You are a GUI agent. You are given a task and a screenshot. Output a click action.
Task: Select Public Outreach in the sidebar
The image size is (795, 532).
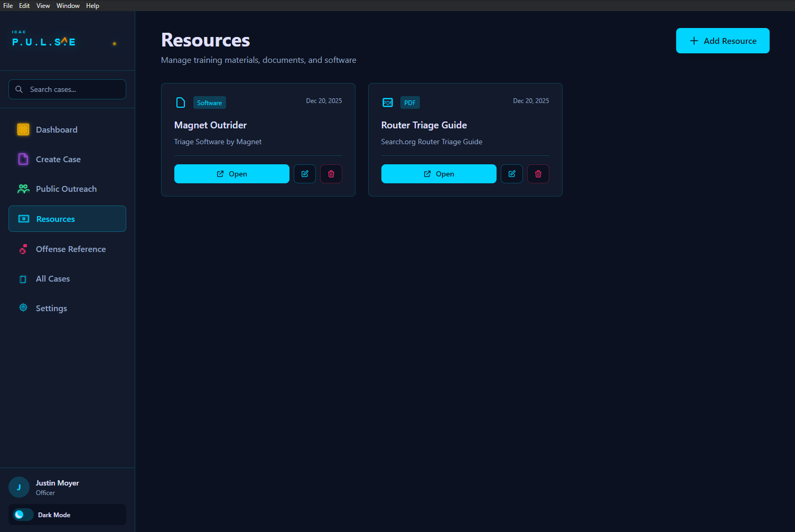[x=66, y=189]
